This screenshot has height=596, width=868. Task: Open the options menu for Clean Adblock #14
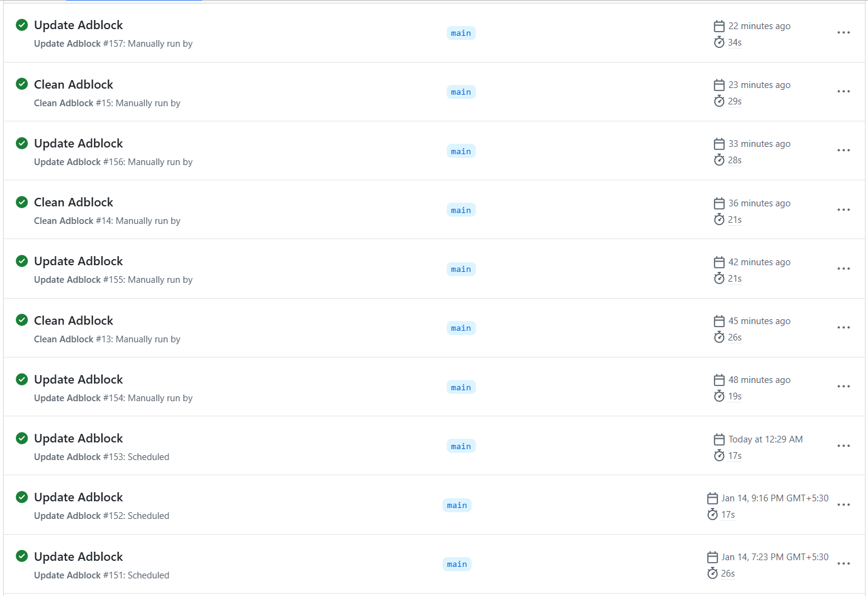(x=843, y=210)
